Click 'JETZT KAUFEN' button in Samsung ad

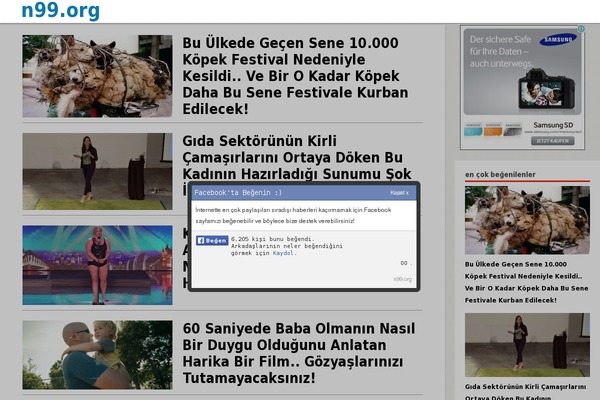[553, 141]
